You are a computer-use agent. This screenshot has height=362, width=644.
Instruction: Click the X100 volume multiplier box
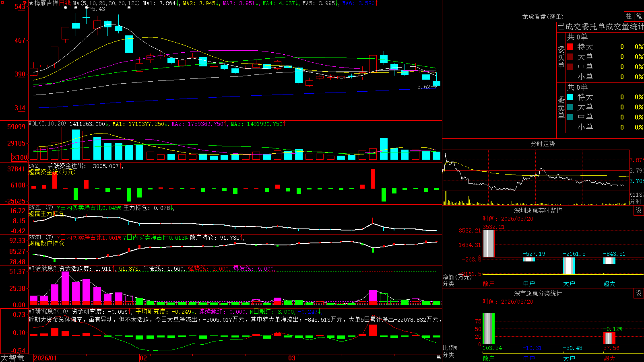tap(19, 157)
